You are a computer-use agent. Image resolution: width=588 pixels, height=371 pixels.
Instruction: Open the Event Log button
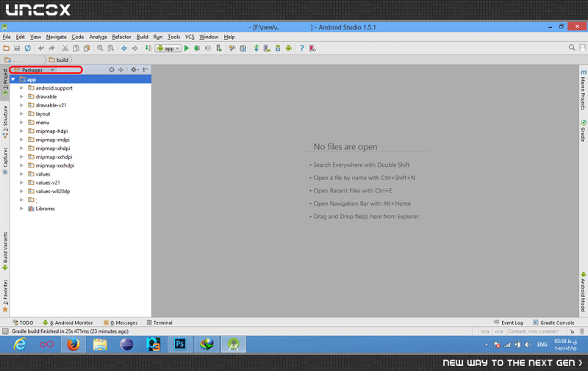coord(509,323)
